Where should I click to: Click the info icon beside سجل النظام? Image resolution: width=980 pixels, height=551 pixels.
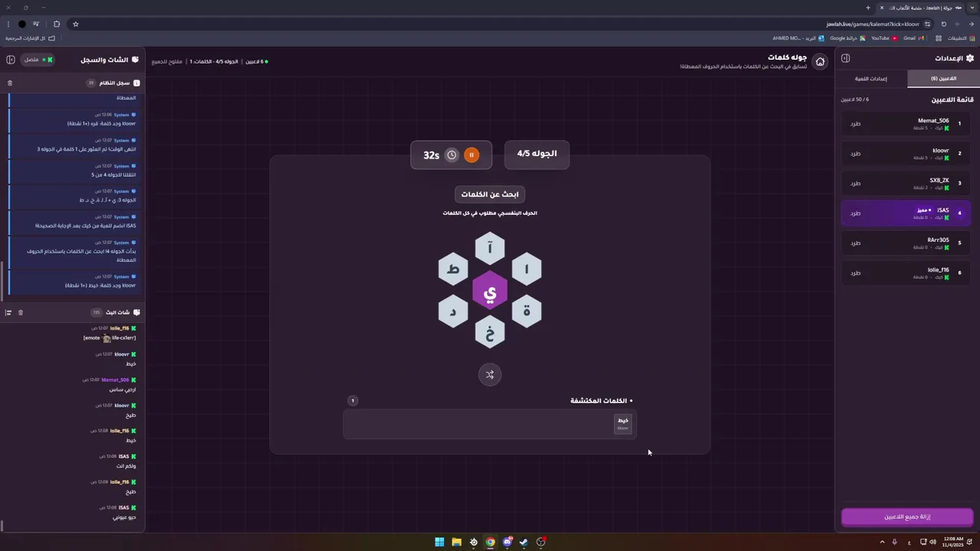[x=136, y=83]
